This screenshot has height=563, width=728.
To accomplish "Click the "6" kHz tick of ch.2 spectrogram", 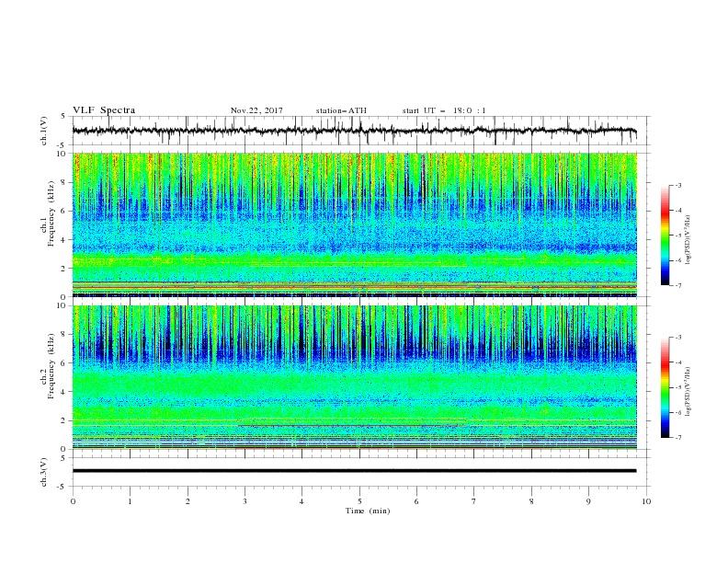I will pos(65,362).
